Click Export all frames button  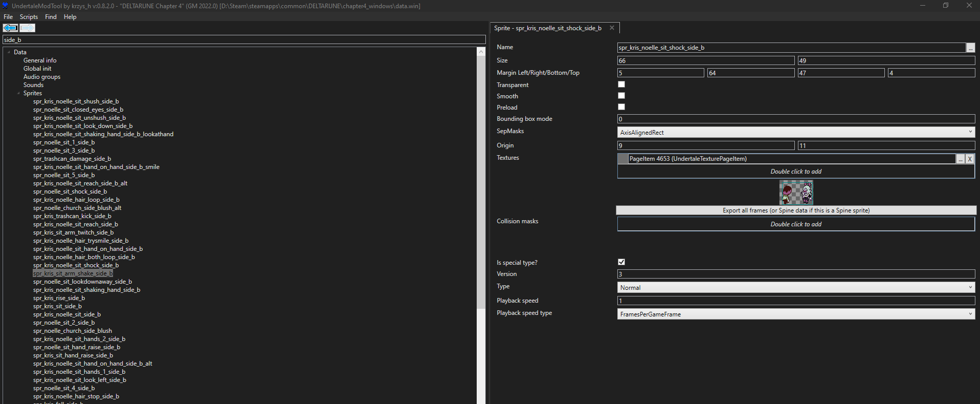click(796, 210)
